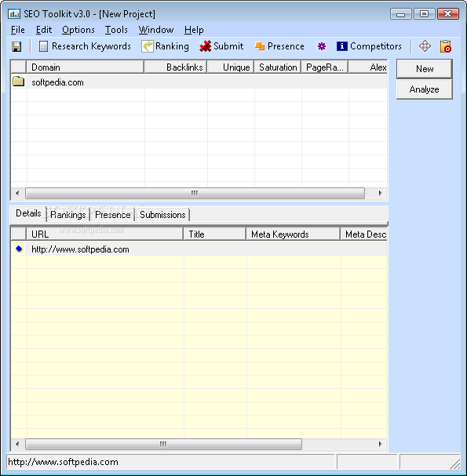Click the details list horizontal scrollbar thumb
The height and width of the screenshot is (476, 467).
(x=163, y=444)
